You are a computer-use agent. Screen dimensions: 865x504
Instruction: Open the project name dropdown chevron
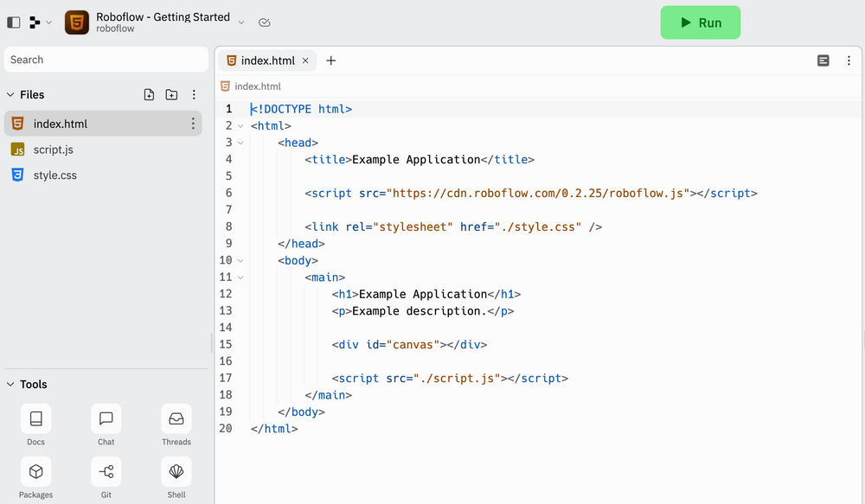[241, 22]
